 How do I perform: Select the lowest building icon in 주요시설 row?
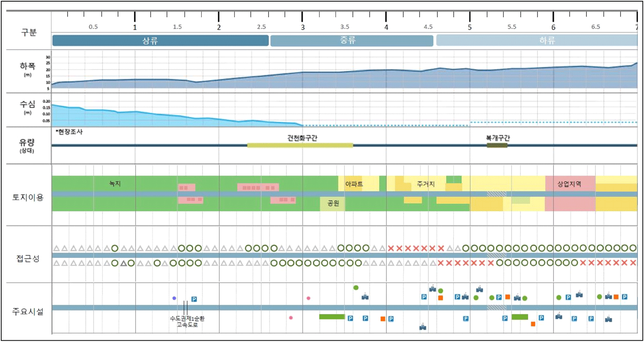pos(423,327)
